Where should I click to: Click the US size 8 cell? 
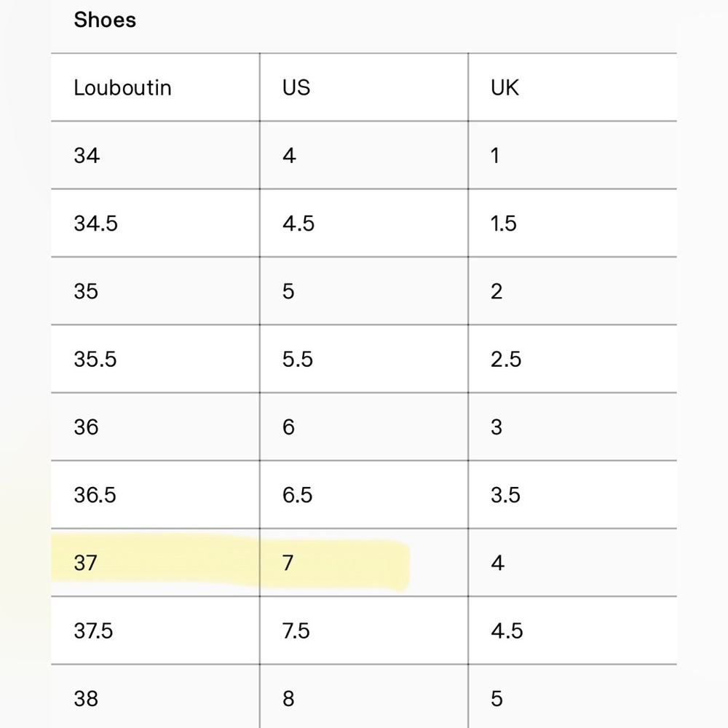pyautogui.click(x=363, y=697)
